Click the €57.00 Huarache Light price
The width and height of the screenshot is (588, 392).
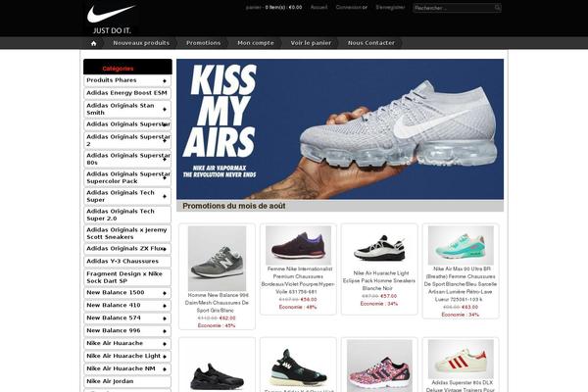[x=388, y=296]
